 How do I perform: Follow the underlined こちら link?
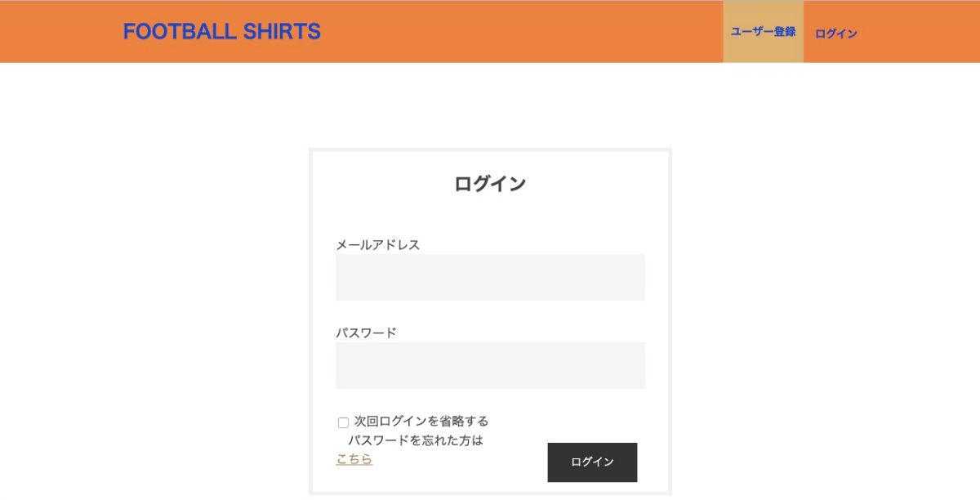point(354,459)
